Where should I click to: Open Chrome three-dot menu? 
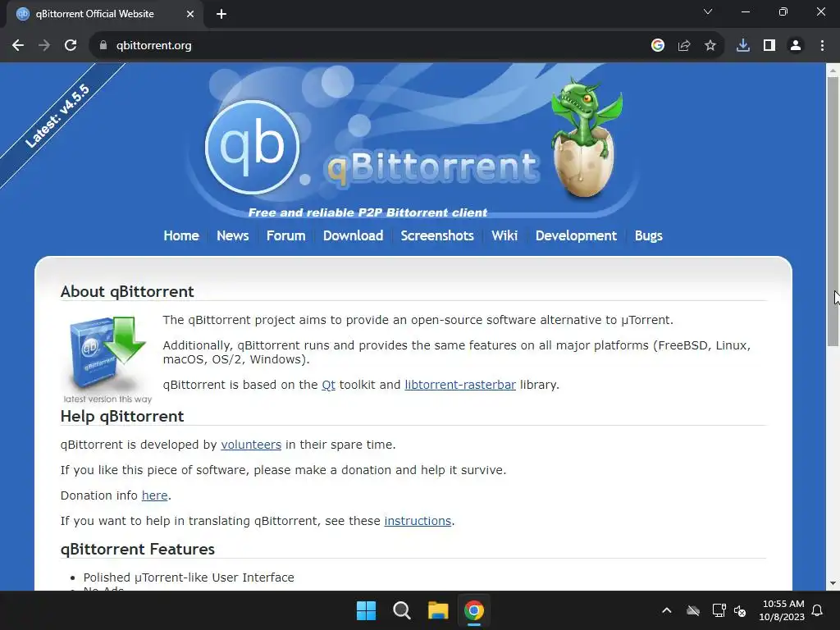coord(822,46)
